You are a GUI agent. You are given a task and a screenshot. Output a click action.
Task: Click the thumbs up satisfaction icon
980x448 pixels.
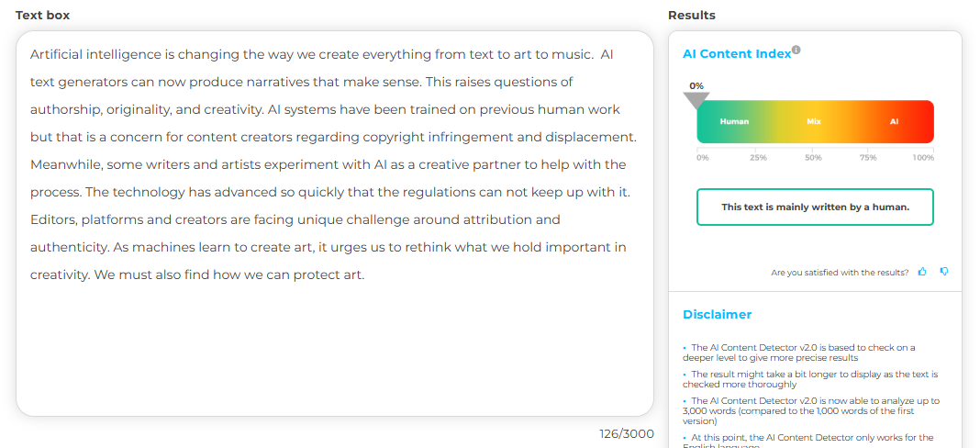pos(922,272)
